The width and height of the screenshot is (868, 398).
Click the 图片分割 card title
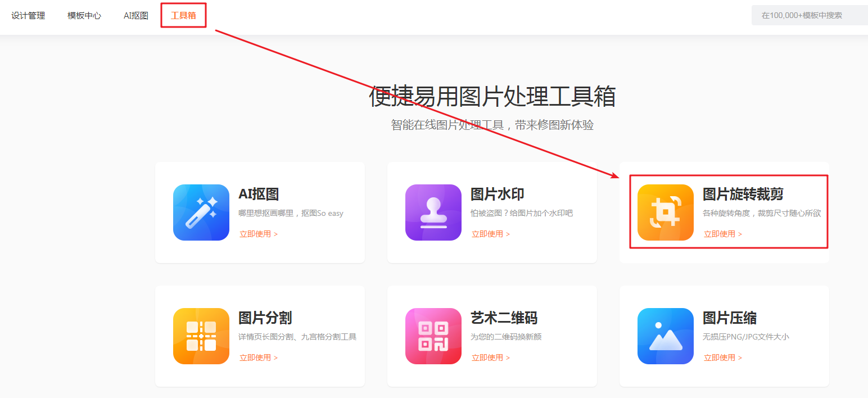click(x=265, y=318)
